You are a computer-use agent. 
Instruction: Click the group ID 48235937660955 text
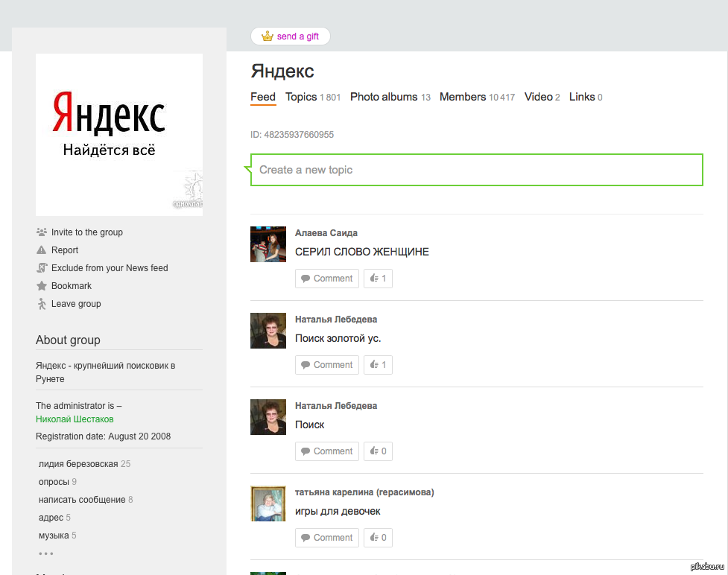tap(292, 135)
